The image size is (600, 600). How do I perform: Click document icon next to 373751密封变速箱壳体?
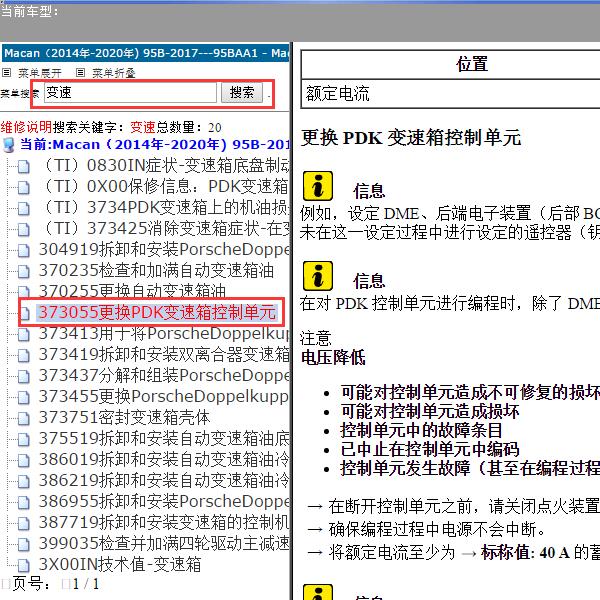pyautogui.click(x=24, y=419)
